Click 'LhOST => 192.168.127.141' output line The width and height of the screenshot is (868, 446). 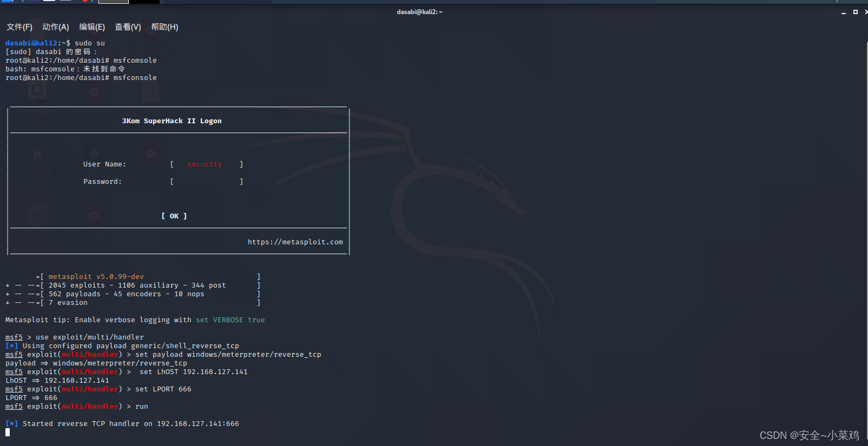[x=57, y=381]
